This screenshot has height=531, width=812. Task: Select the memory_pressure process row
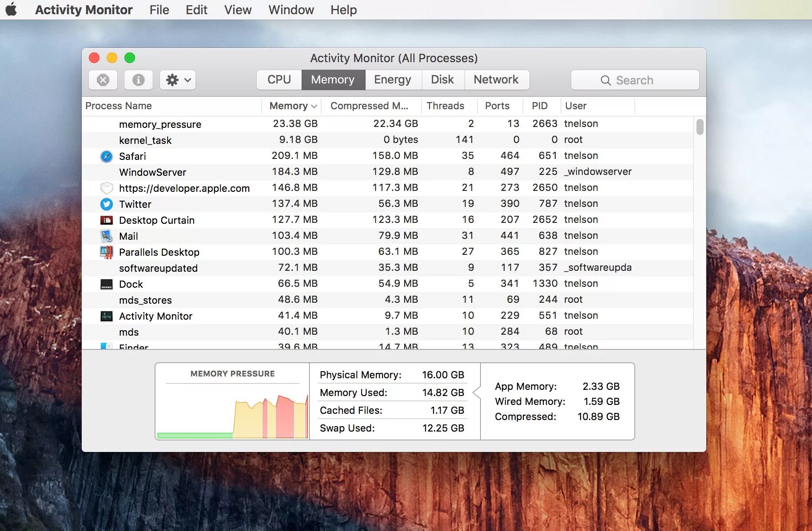point(387,124)
